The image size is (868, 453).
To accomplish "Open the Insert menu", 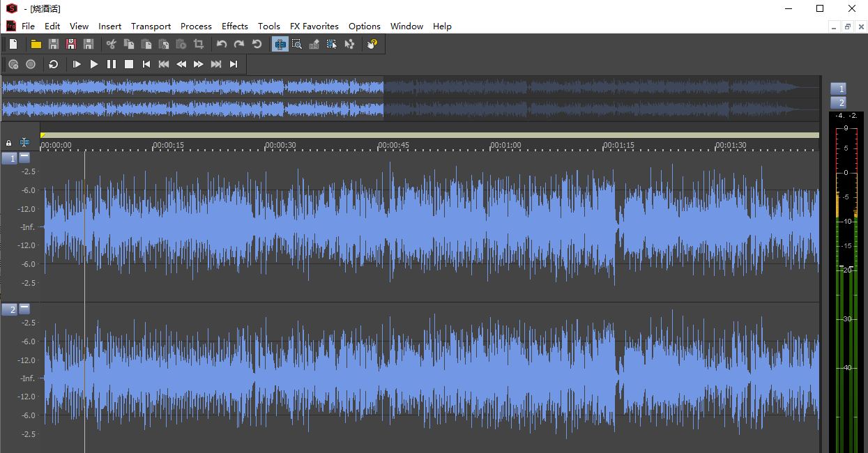I will point(110,26).
